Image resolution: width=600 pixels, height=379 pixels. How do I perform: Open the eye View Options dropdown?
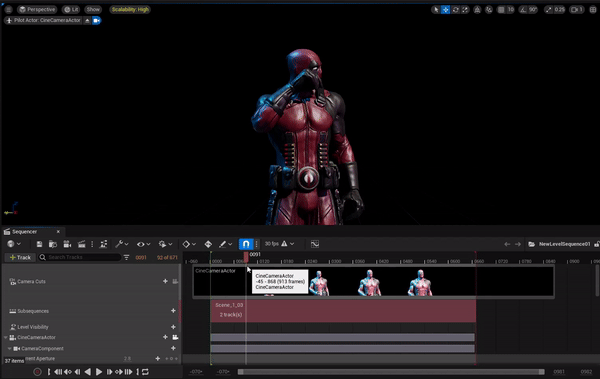coord(143,244)
